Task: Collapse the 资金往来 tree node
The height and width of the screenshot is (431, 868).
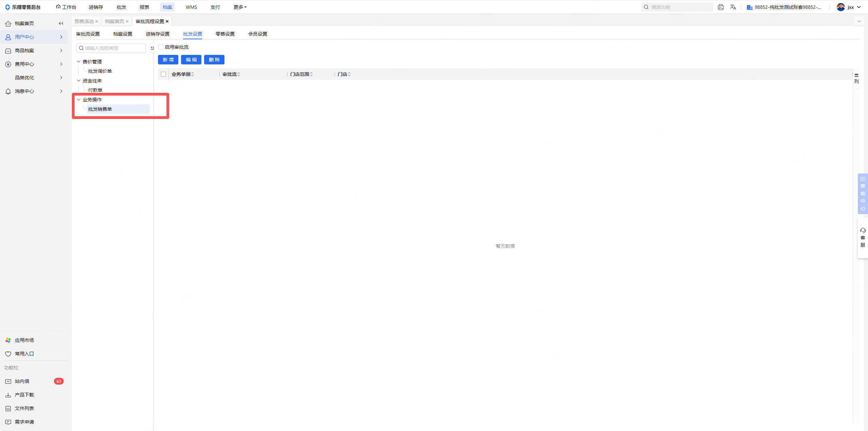Action: point(79,81)
